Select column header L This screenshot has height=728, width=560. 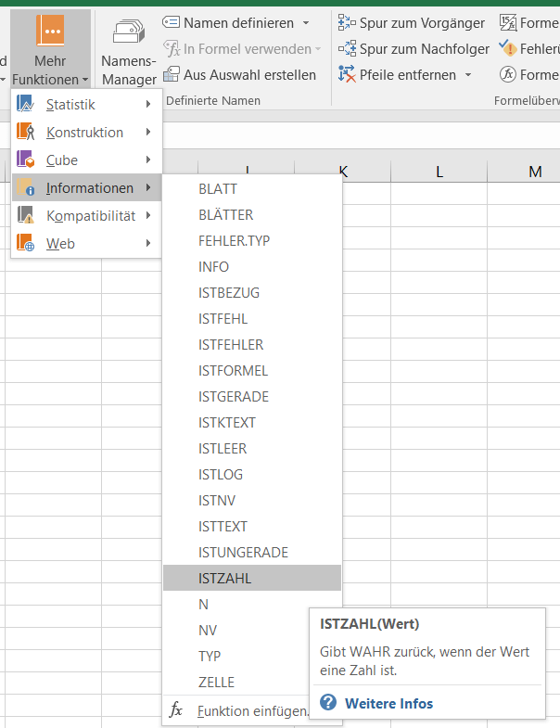click(439, 172)
